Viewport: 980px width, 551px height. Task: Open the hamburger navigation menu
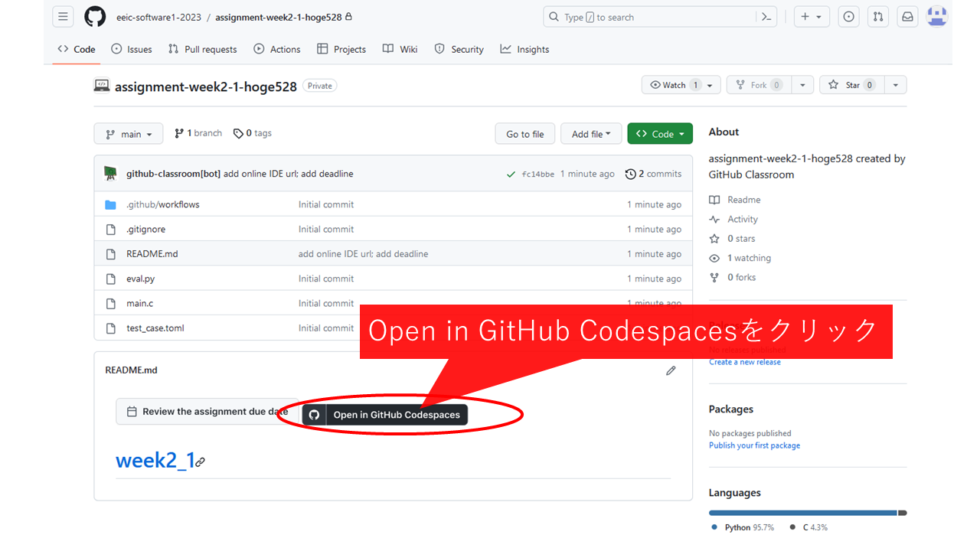tap(63, 17)
